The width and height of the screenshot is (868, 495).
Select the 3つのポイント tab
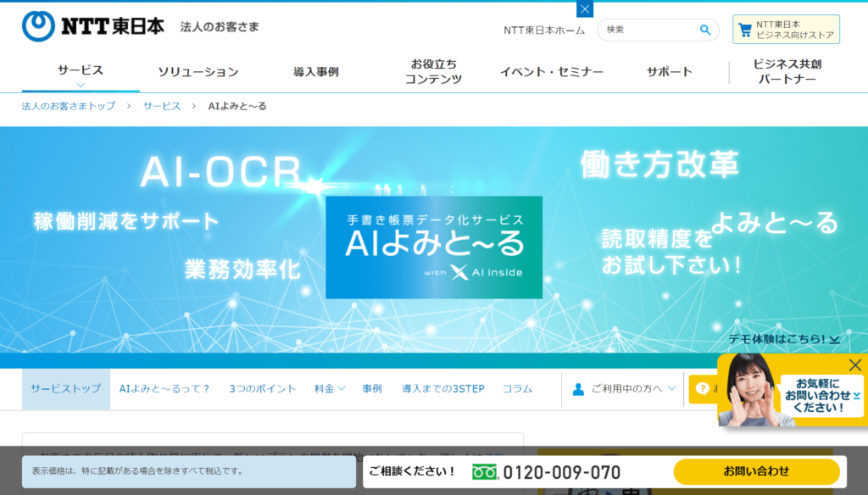263,389
